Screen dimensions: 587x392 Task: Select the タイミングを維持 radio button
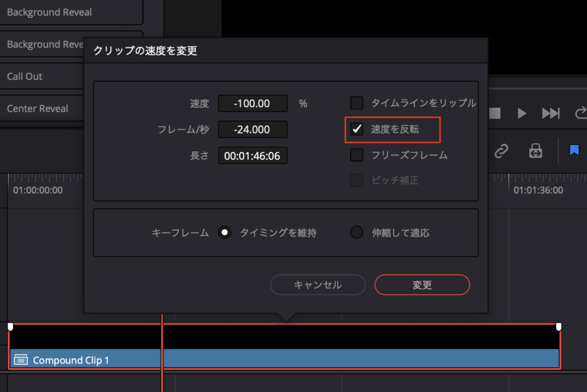225,233
